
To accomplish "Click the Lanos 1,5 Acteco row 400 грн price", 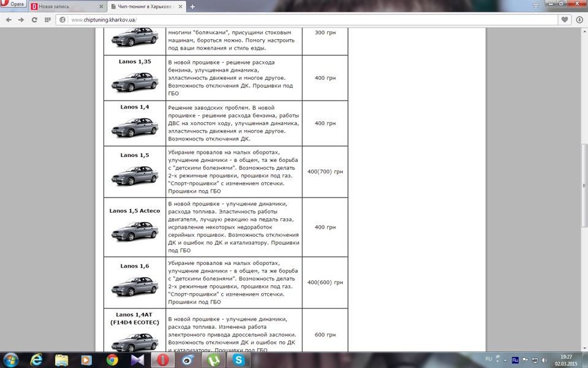I will point(325,227).
